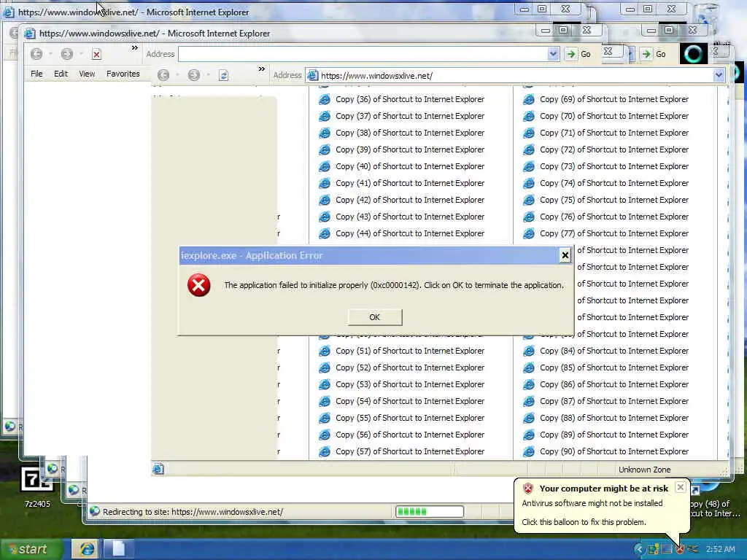Select Copy (42) of Shortcut to Internet Explorer
747x560 pixels.
click(402, 200)
